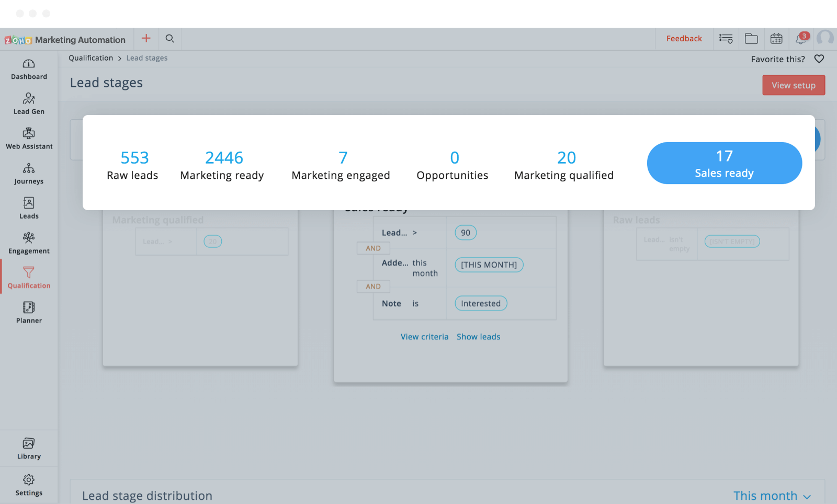837x504 pixels.
Task: Open the Library
Action: tap(29, 449)
